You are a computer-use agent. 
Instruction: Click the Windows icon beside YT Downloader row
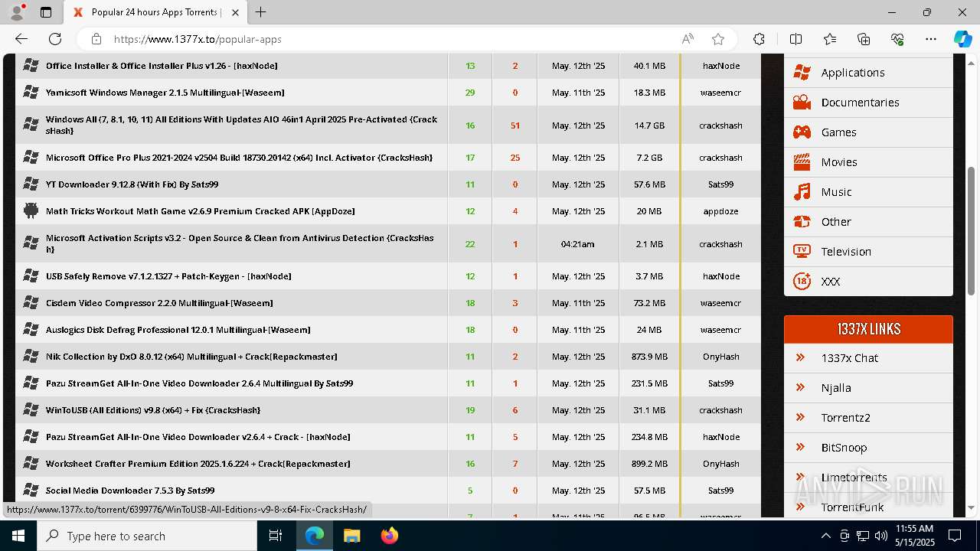(x=31, y=184)
